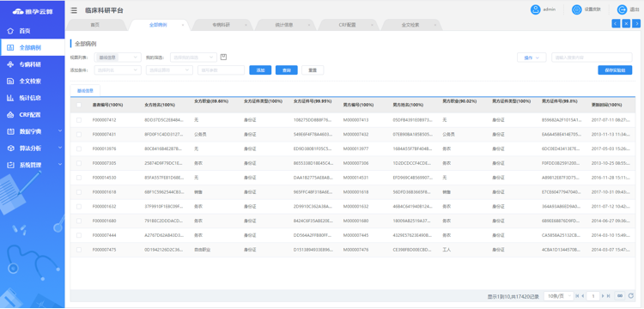The height and width of the screenshot is (309, 644).
Task: Click the blue 查询 button
Action: [287, 70]
